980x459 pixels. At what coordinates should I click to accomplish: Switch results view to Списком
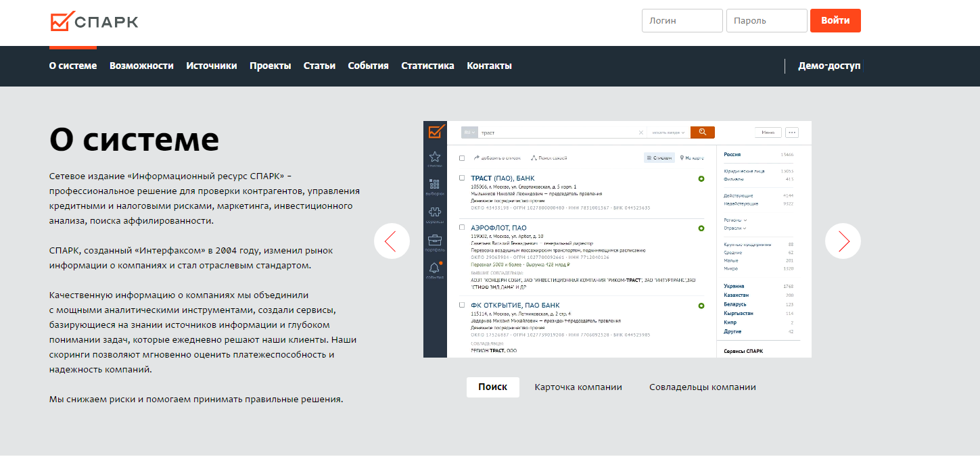coord(659,158)
